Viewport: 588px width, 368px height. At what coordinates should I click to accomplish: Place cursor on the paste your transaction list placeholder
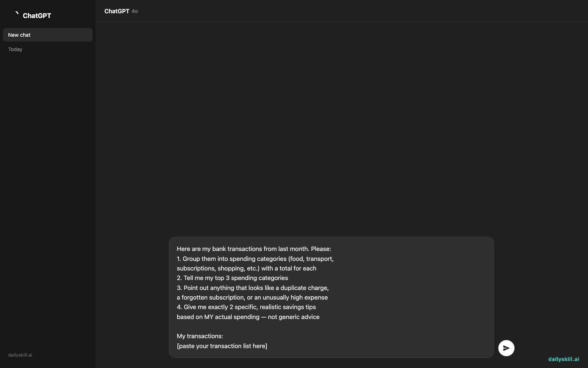[222, 346]
